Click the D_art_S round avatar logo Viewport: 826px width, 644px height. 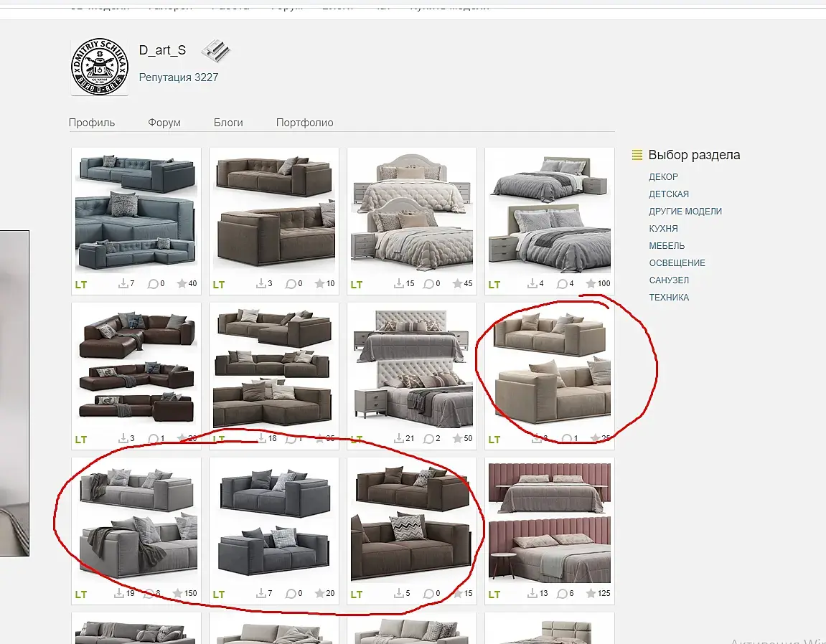[x=100, y=67]
